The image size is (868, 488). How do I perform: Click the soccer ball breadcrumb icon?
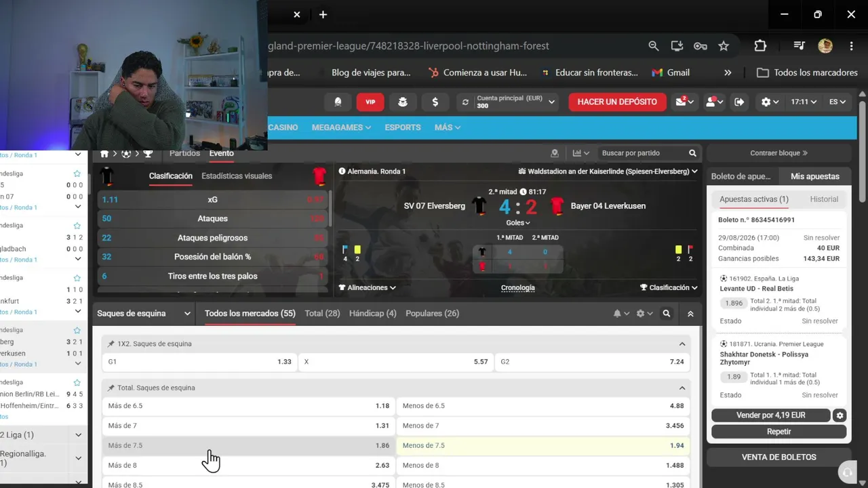(126, 154)
